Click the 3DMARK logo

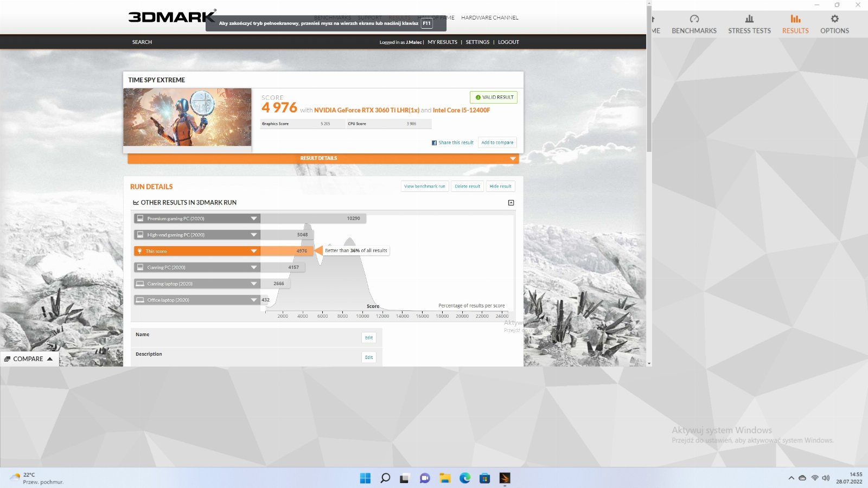(x=172, y=17)
